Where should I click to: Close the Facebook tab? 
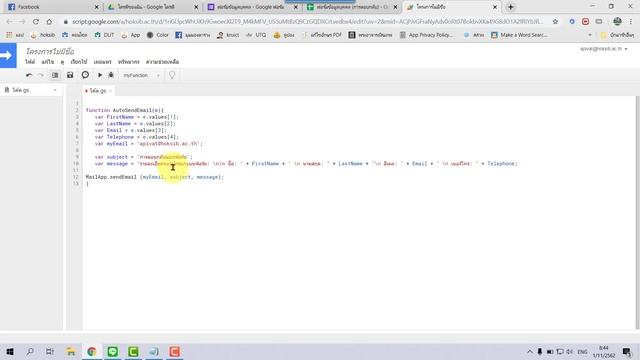(x=96, y=7)
